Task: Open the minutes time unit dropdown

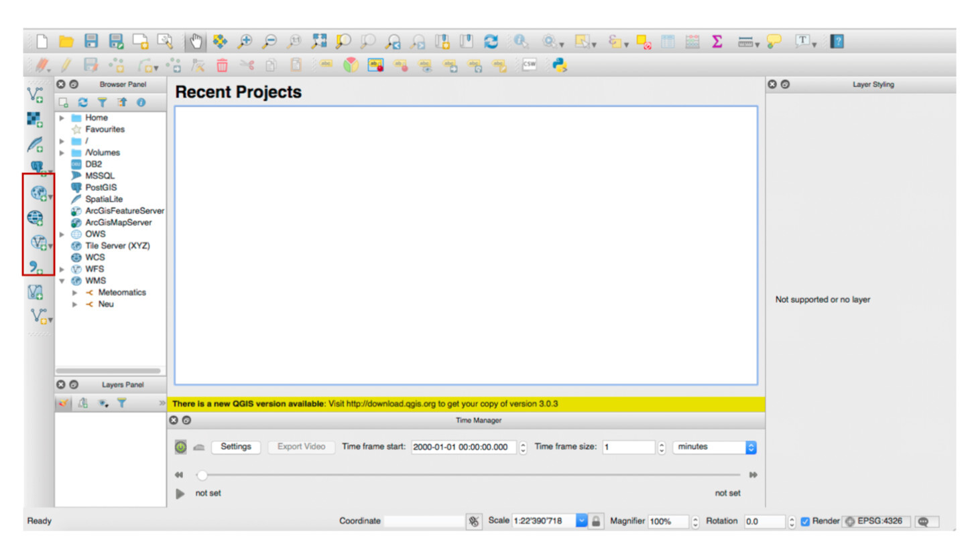Action: pos(715,447)
